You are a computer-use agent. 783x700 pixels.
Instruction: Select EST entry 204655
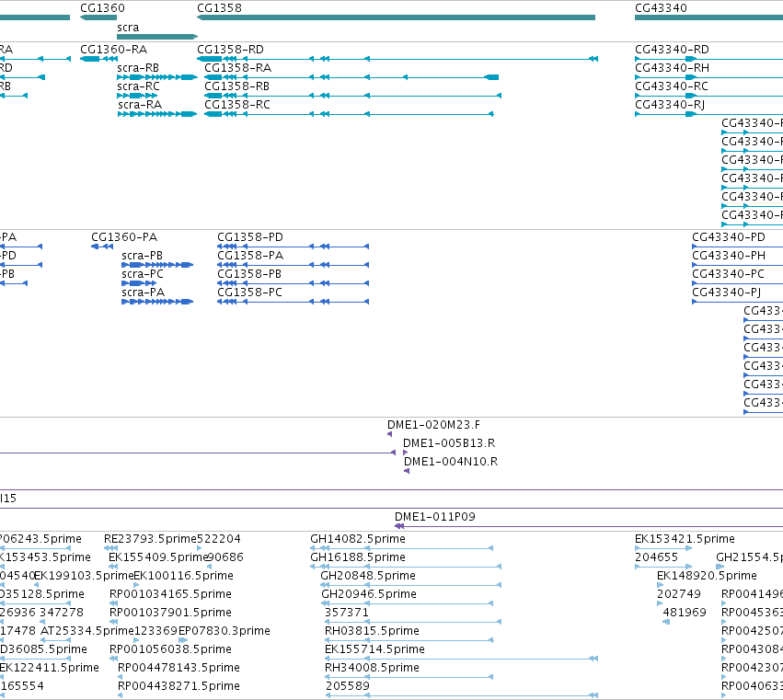pyautogui.click(x=656, y=557)
